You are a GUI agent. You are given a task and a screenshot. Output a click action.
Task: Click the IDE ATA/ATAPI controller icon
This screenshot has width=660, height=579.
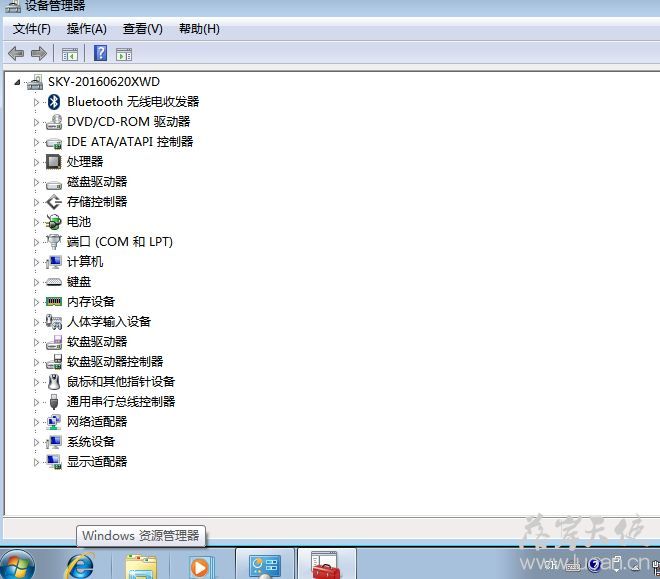click(54, 143)
